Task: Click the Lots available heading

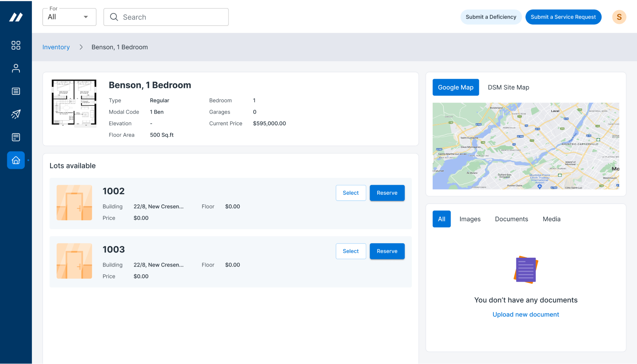Action: (x=73, y=166)
